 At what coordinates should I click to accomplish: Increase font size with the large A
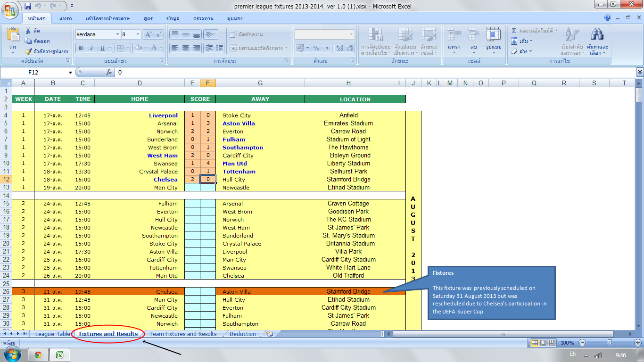(x=148, y=34)
